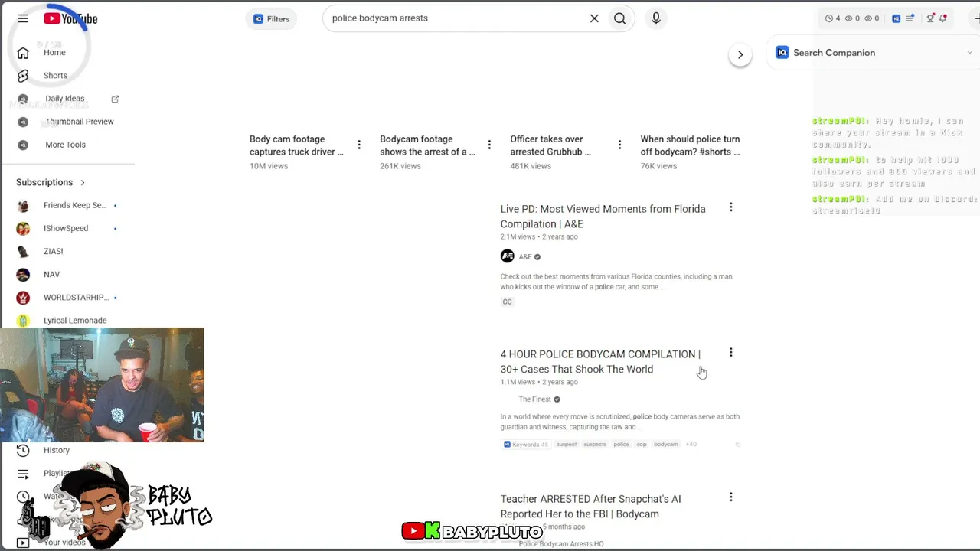Image resolution: width=980 pixels, height=551 pixels.
Task: Click the 'suspect' keyword tag
Action: coord(567,445)
